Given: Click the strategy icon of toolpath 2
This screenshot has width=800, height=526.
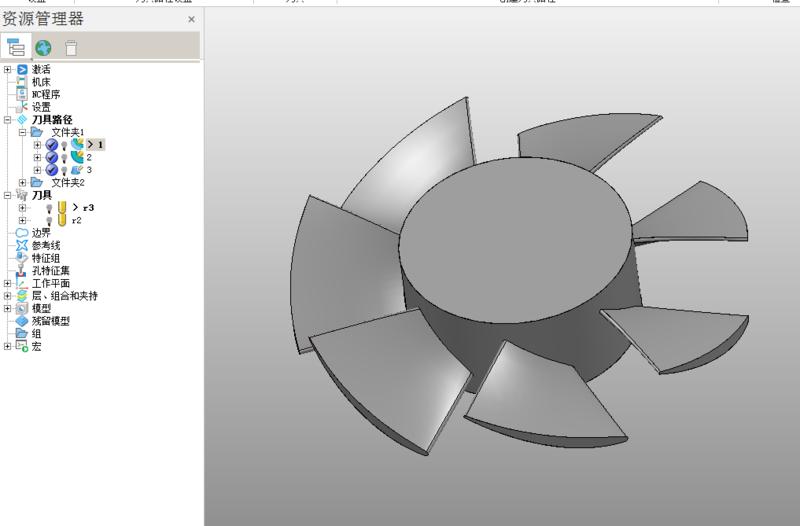Looking at the screenshot, I should click(77, 157).
